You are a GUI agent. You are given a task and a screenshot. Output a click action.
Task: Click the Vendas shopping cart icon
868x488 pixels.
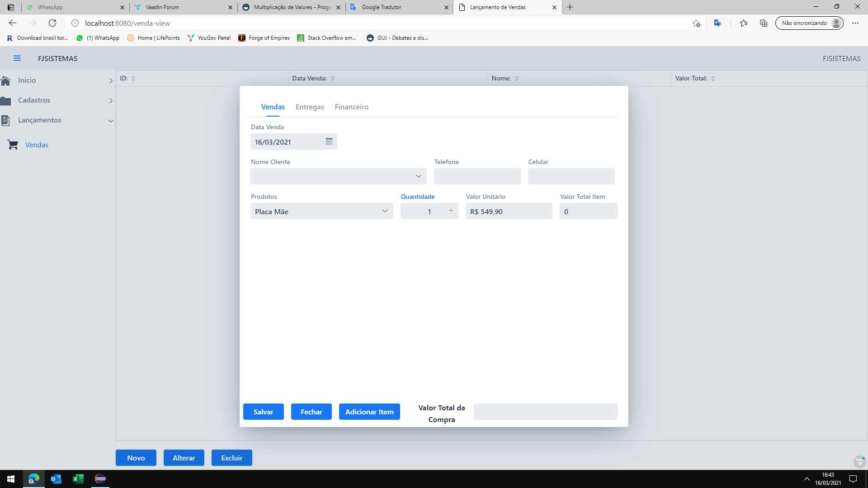point(13,145)
